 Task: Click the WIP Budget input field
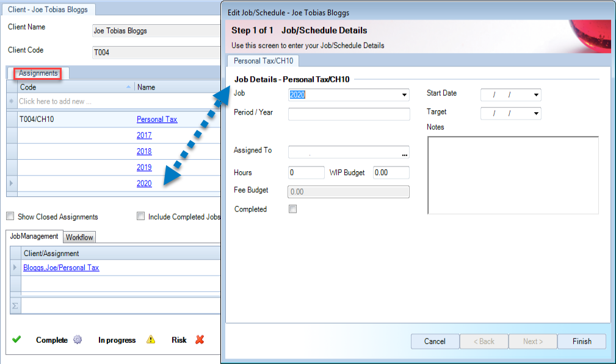[391, 173]
